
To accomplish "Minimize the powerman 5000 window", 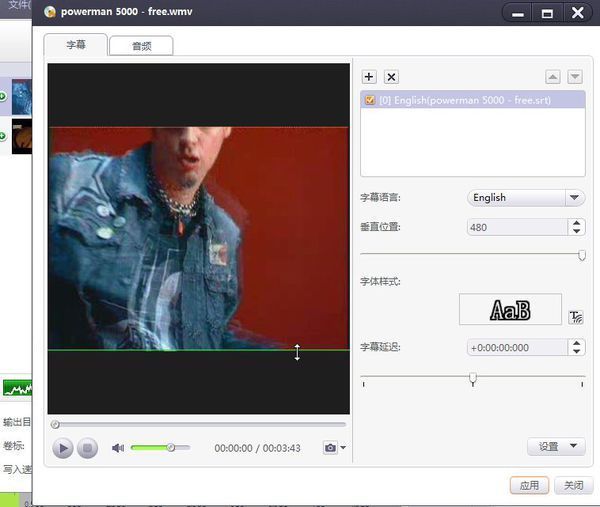I will [x=517, y=13].
